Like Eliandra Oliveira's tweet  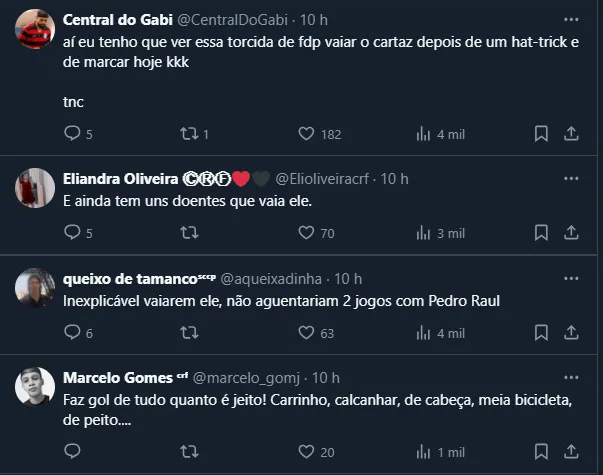[x=306, y=233]
